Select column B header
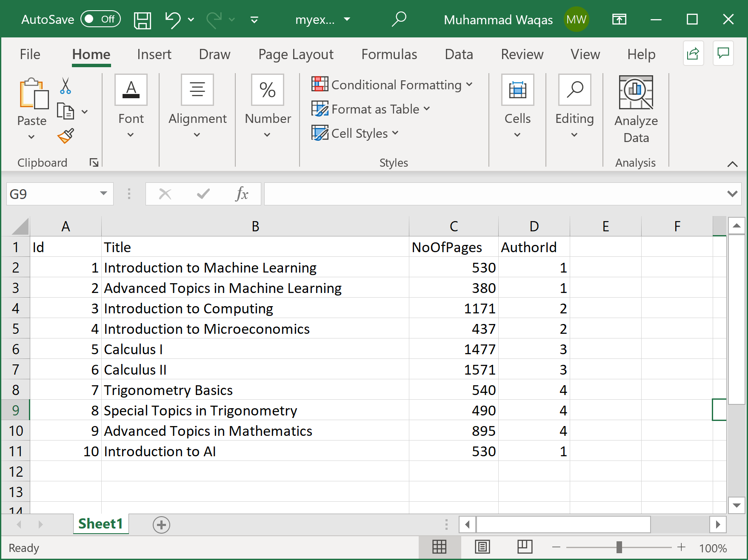 point(255,226)
